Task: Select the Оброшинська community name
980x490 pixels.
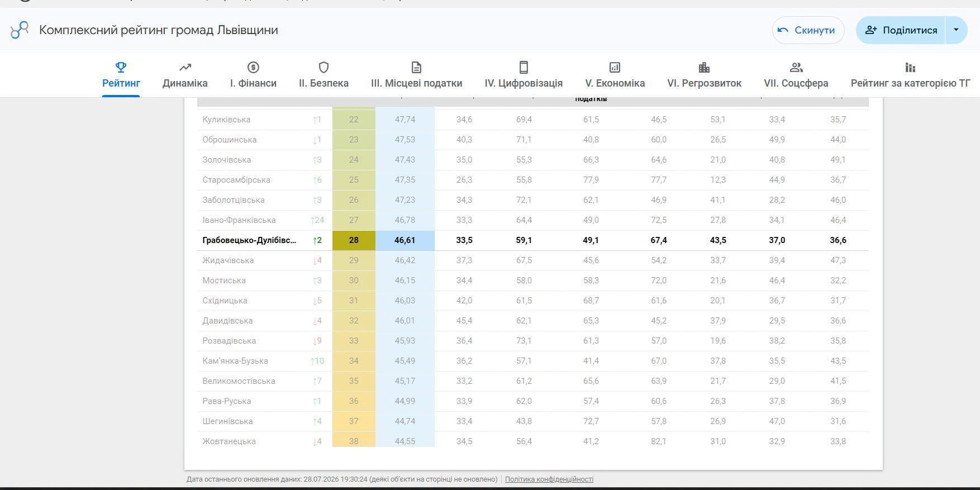Action: pyautogui.click(x=230, y=140)
